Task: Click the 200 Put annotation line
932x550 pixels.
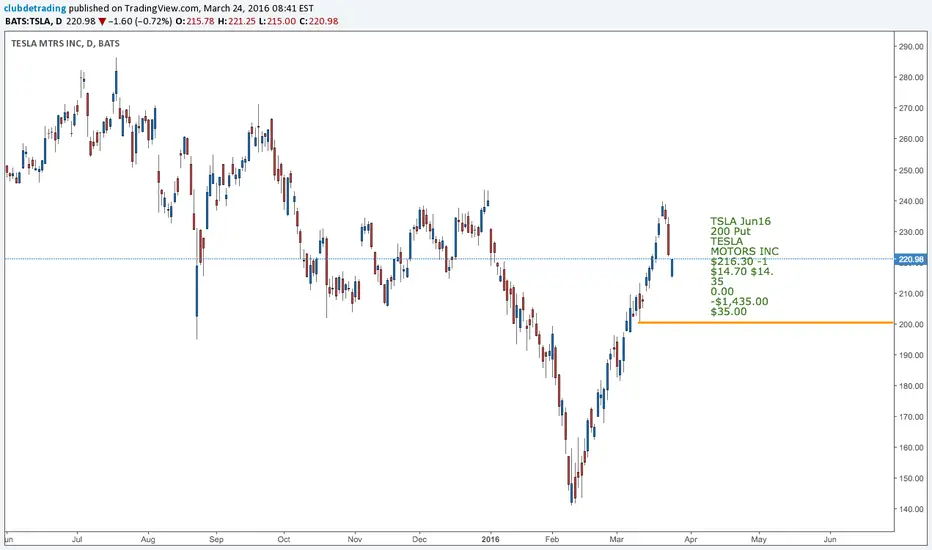Action: [731, 231]
